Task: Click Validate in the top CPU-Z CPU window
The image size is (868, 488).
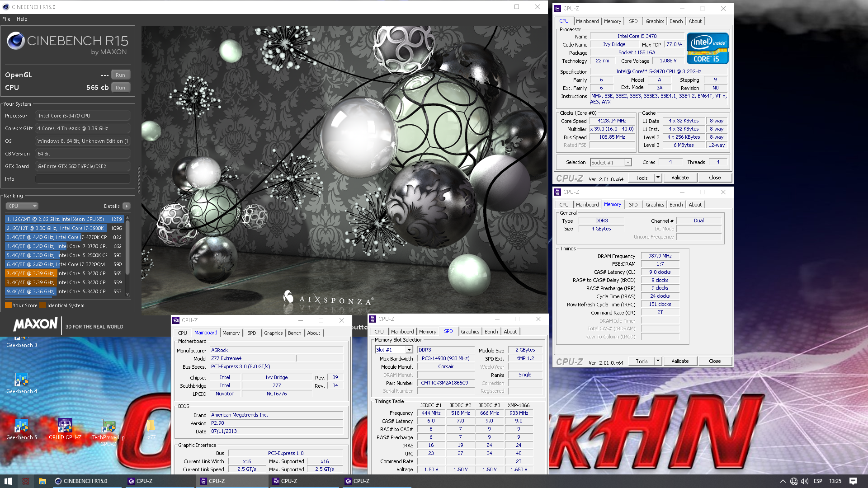Action: point(680,178)
